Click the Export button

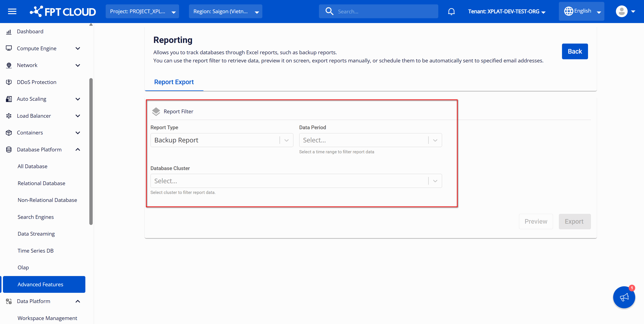tap(575, 221)
